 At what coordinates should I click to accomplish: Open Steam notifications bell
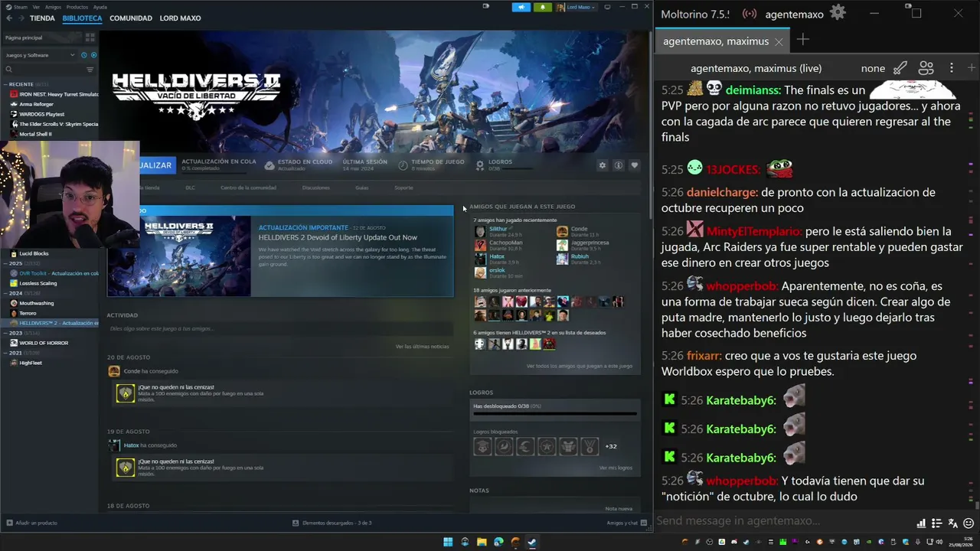543,7
